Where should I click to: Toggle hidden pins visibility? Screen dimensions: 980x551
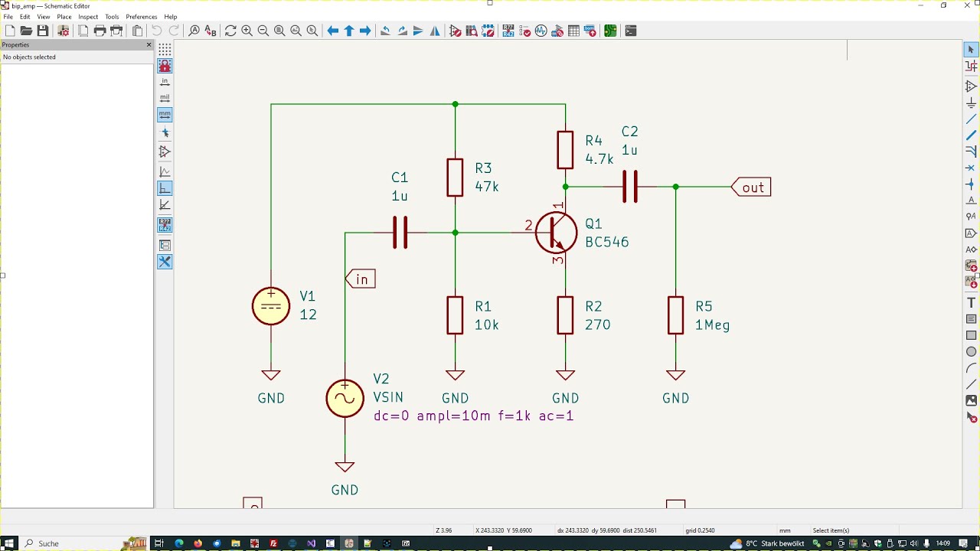(165, 152)
